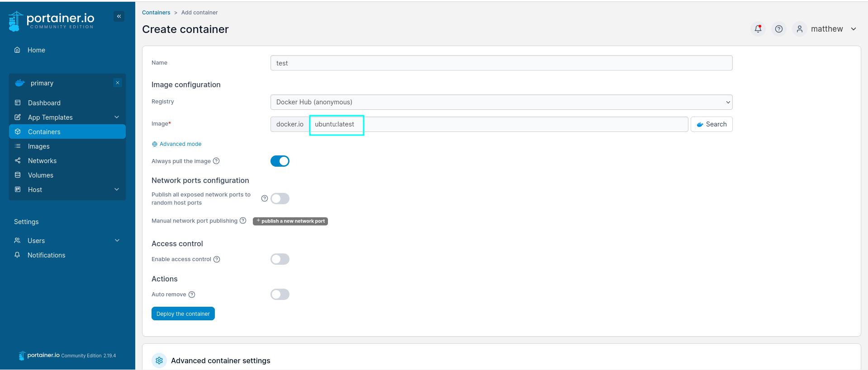The width and height of the screenshot is (868, 370).
Task: Click the notifications bell icon
Action: (758, 29)
